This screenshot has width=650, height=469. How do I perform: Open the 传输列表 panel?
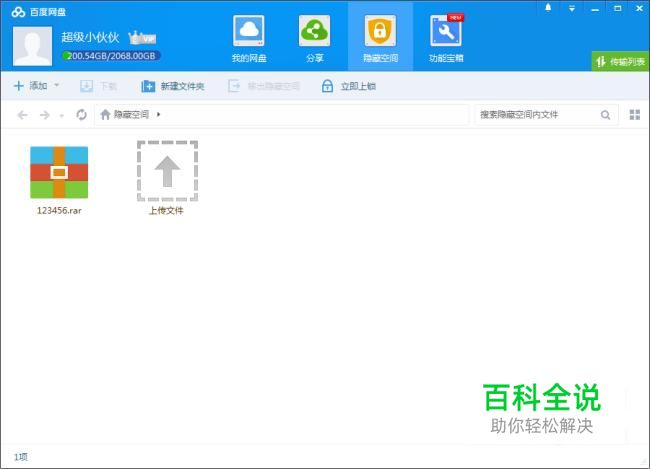tap(620, 62)
